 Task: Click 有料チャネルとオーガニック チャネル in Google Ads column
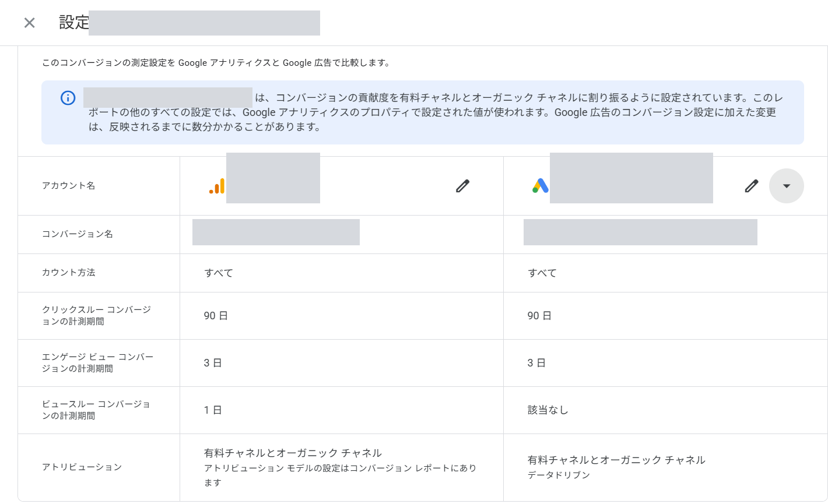coord(616,460)
